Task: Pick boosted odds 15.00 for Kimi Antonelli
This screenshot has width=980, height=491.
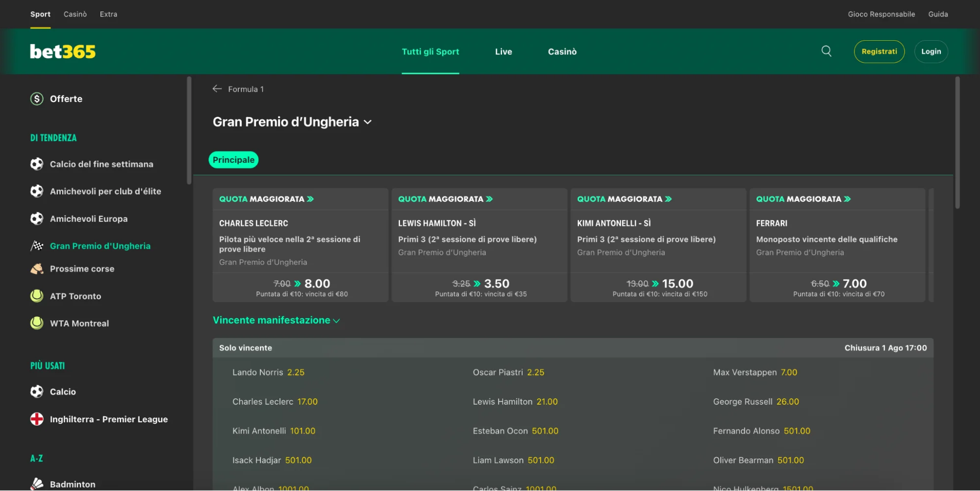Action: click(677, 284)
